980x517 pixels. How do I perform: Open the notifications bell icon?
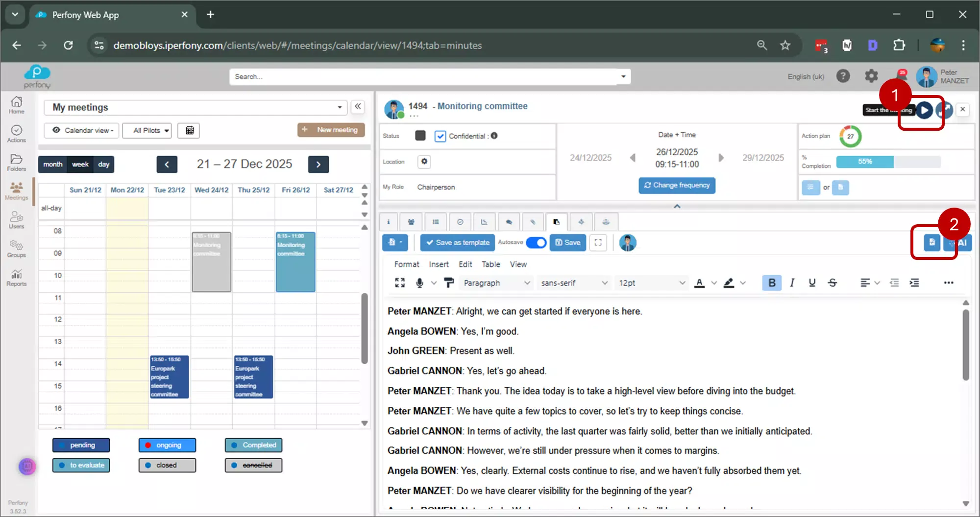(901, 76)
